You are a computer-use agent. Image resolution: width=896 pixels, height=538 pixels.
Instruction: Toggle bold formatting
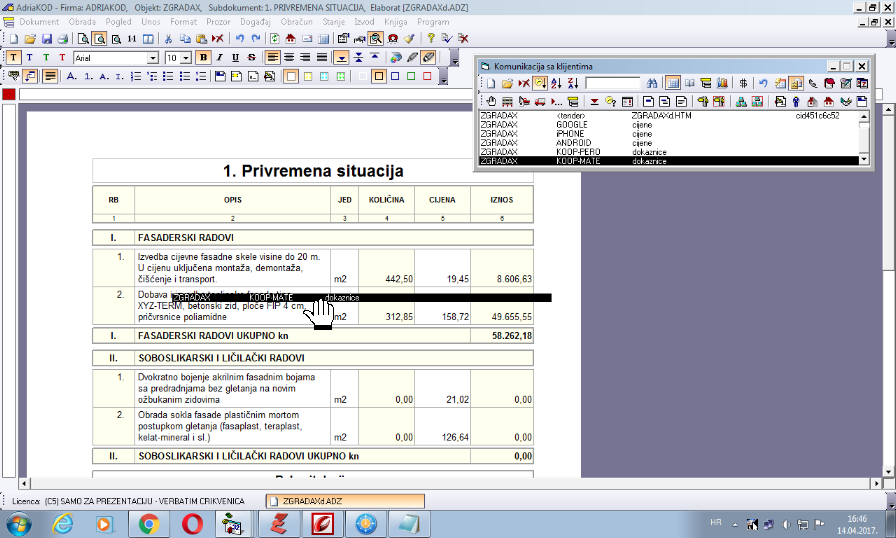[x=203, y=58]
